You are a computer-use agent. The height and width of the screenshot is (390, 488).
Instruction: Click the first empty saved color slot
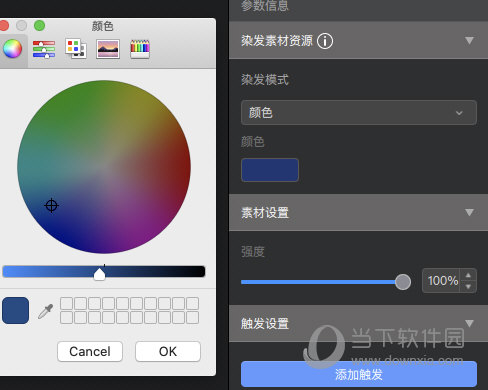(66, 304)
